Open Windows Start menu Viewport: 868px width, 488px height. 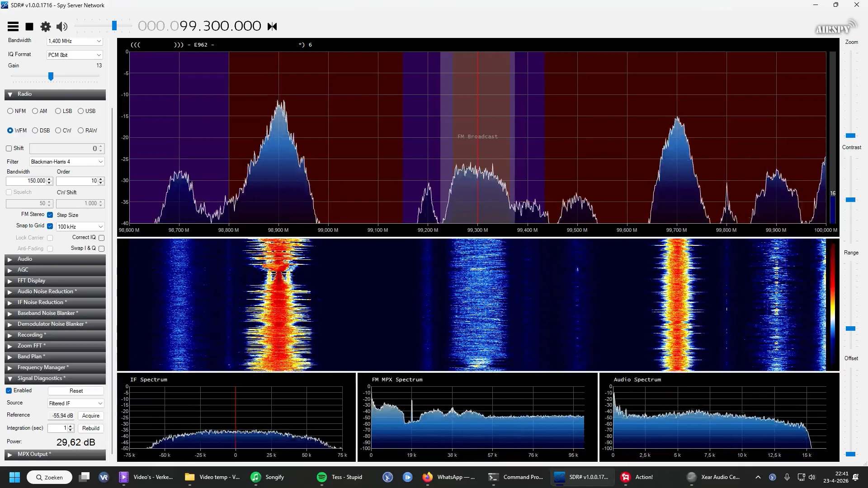pyautogui.click(x=14, y=477)
